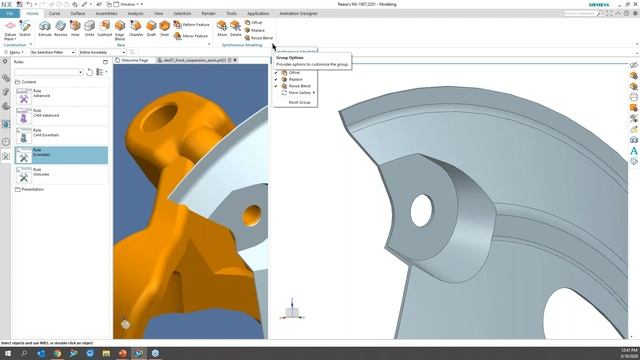Toggle the Offset checkmark in Group Options menu
The image size is (640, 360).
[276, 73]
